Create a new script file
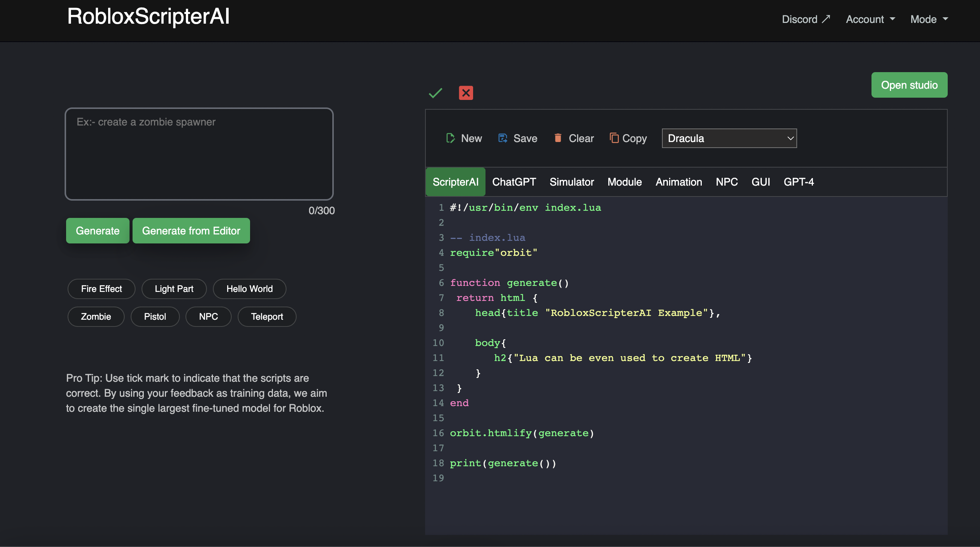This screenshot has height=547, width=980. click(464, 138)
